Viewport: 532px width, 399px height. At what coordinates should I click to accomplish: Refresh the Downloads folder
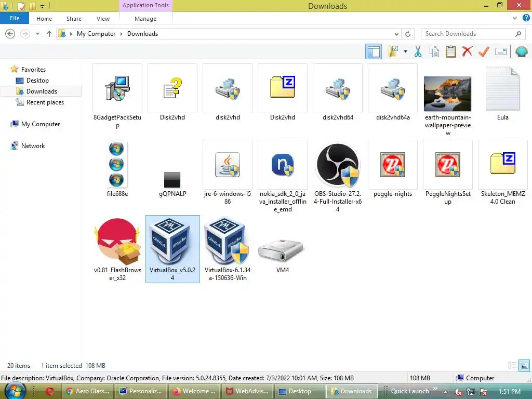pos(408,34)
